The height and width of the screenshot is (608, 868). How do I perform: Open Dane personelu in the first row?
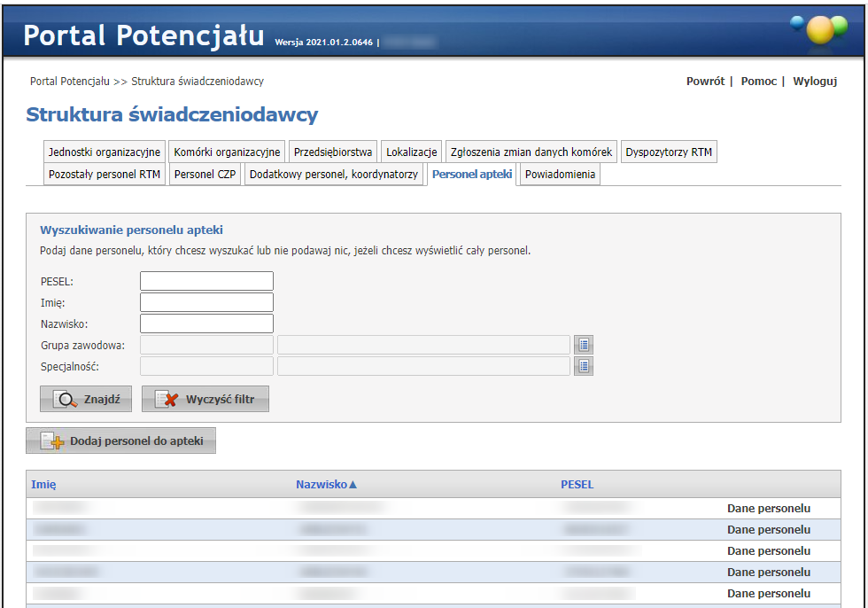[x=768, y=509]
